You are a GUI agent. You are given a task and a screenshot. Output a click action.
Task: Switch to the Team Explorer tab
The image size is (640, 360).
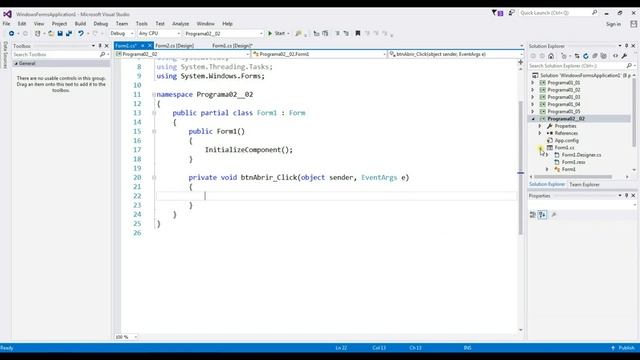click(x=584, y=184)
